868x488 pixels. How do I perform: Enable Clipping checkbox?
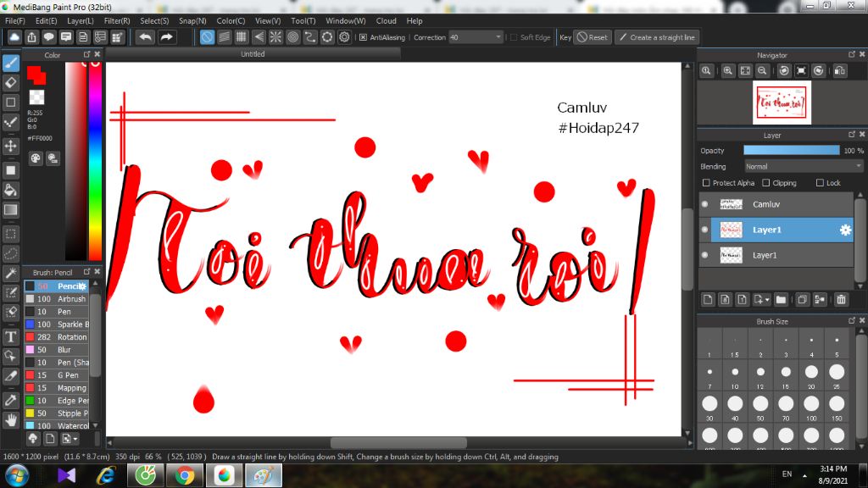click(766, 183)
